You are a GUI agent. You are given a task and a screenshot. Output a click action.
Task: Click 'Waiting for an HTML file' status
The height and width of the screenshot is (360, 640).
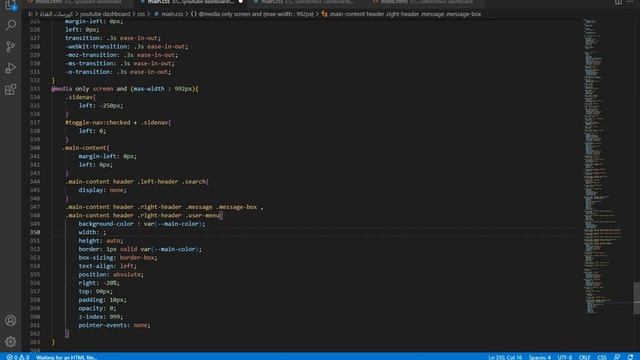pyautogui.click(x=66, y=357)
